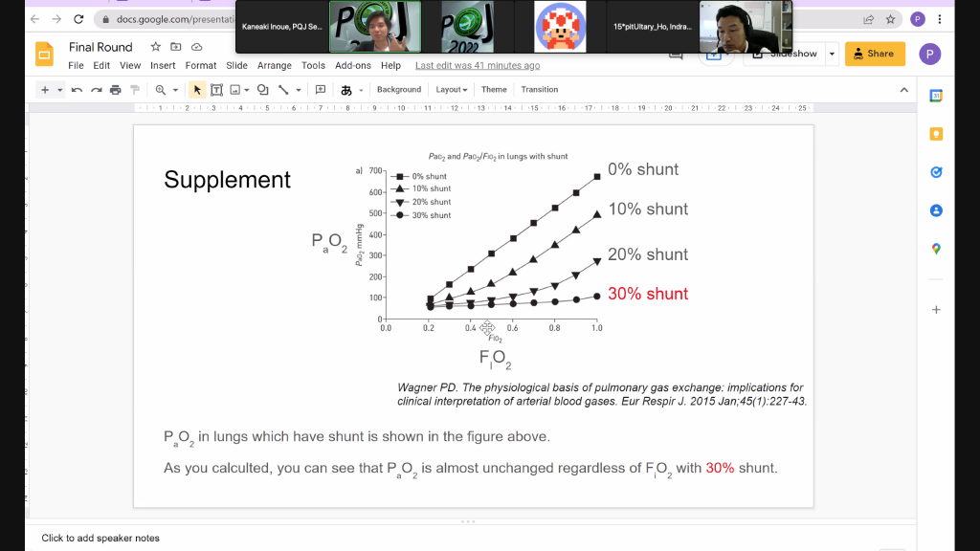Click the Redo arrow in toolbar
The height and width of the screenshot is (551, 980).
click(x=95, y=90)
